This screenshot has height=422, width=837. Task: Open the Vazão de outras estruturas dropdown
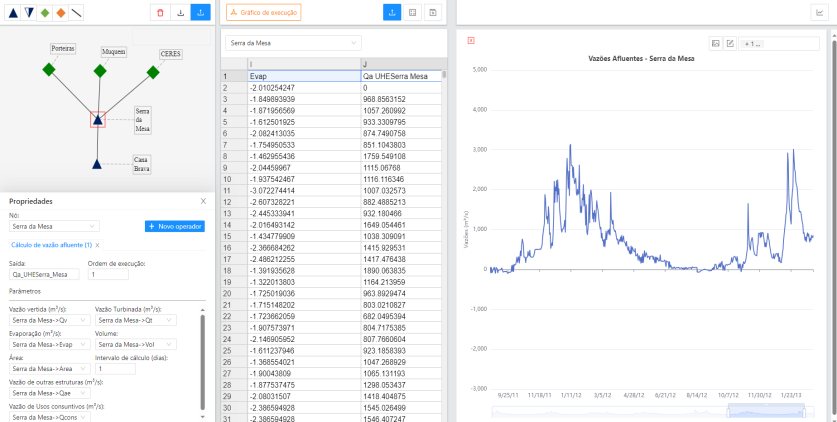click(50, 393)
